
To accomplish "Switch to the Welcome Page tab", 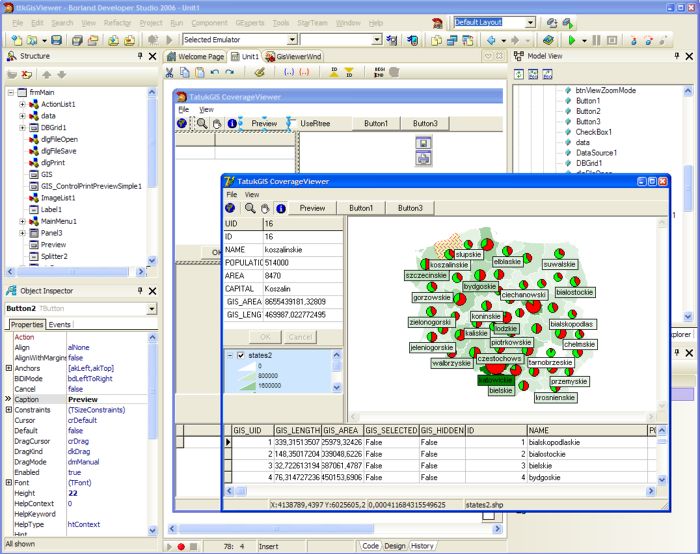I will [x=196, y=57].
